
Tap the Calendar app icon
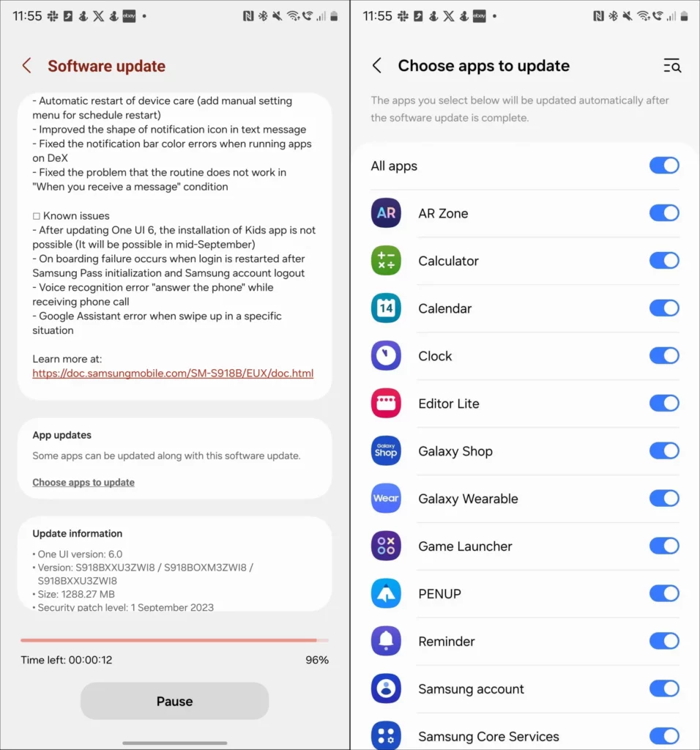(386, 308)
